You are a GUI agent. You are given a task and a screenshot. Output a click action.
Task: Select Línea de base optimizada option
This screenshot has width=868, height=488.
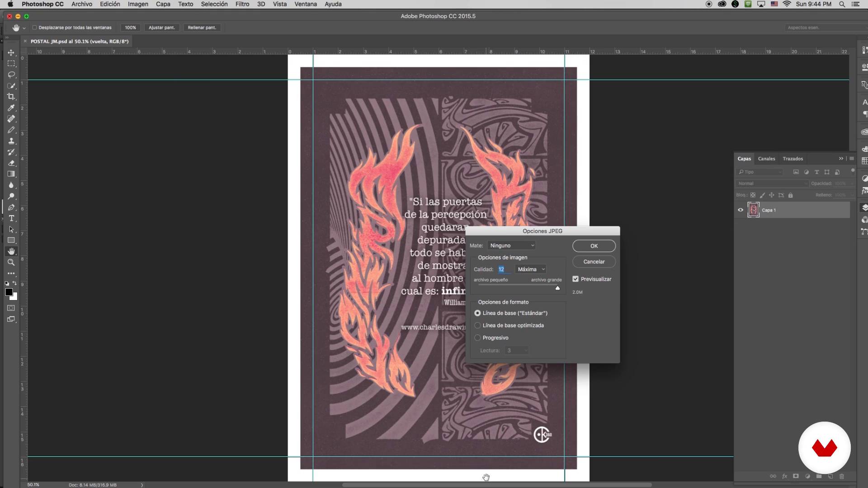click(477, 325)
